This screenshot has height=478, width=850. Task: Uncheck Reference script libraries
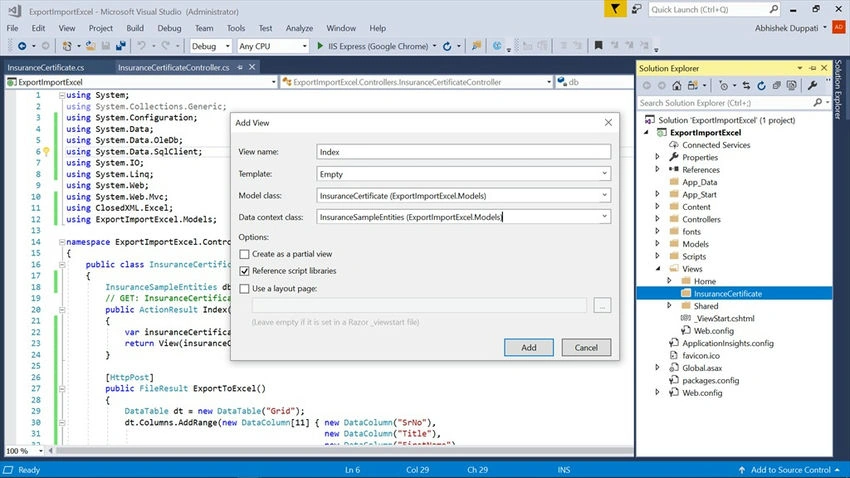pos(244,271)
